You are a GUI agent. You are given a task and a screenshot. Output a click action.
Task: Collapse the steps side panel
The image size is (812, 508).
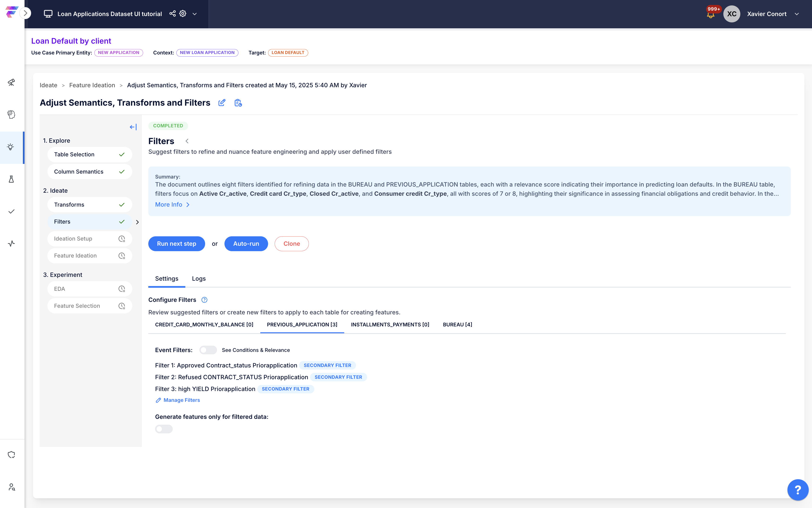(x=133, y=127)
